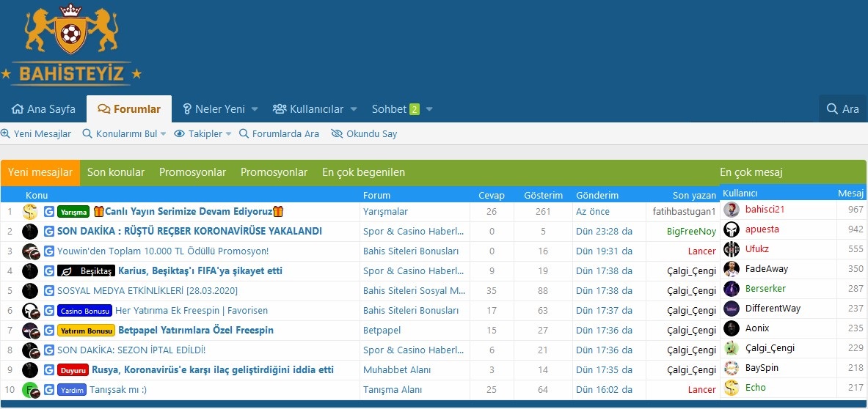Click the avatar on Tanışsak mı row
868x409 pixels.
[30, 390]
